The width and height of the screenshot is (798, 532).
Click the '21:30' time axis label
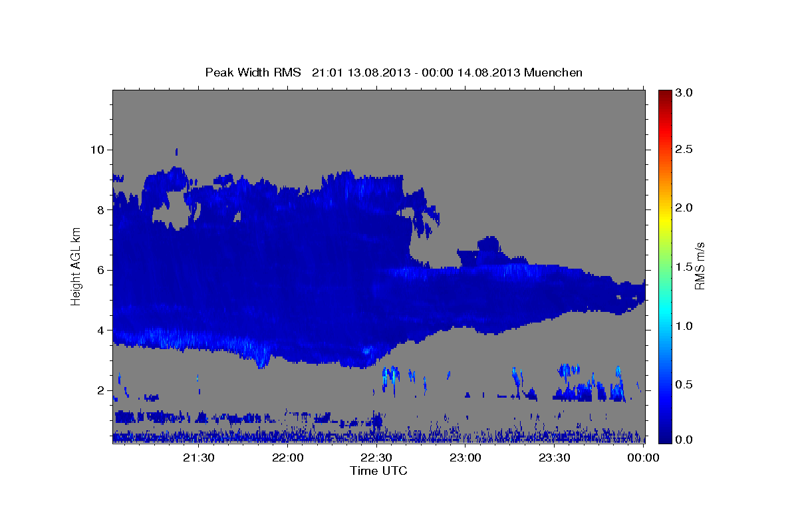tap(198, 458)
